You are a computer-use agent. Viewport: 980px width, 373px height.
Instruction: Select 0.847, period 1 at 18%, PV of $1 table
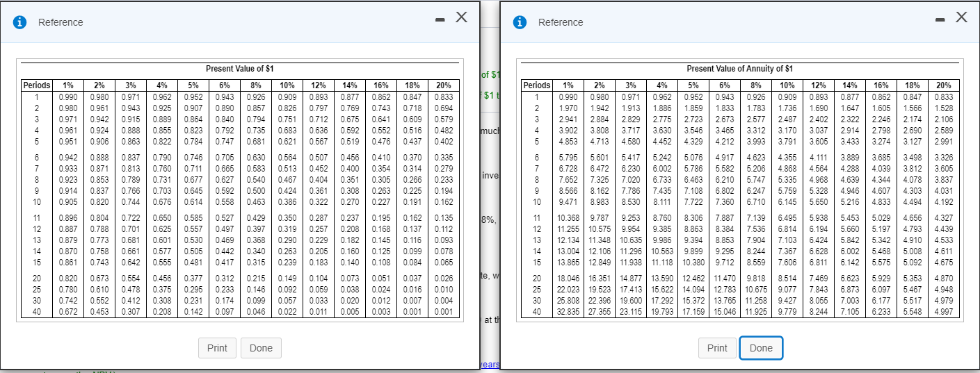click(412, 97)
